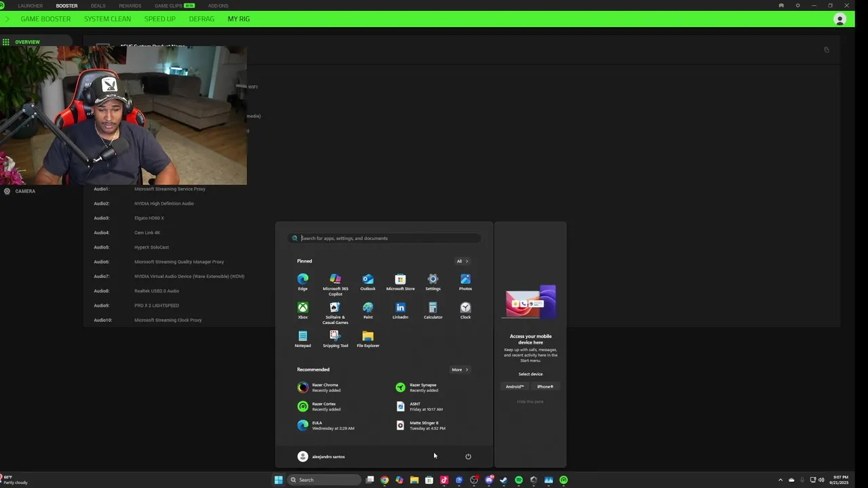
Task: Open the Microsoft Store pinned app
Action: (400, 282)
